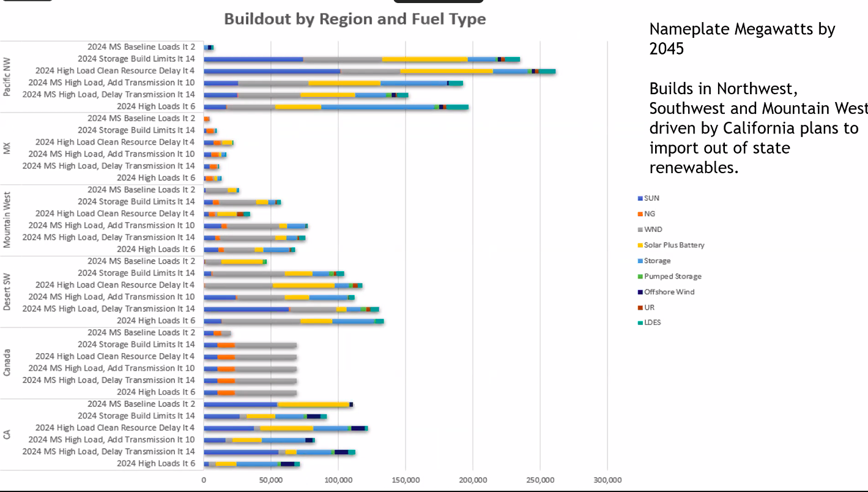Click Desert SW's '2024 MS Baseline Loads It 2' label

pyautogui.click(x=141, y=261)
